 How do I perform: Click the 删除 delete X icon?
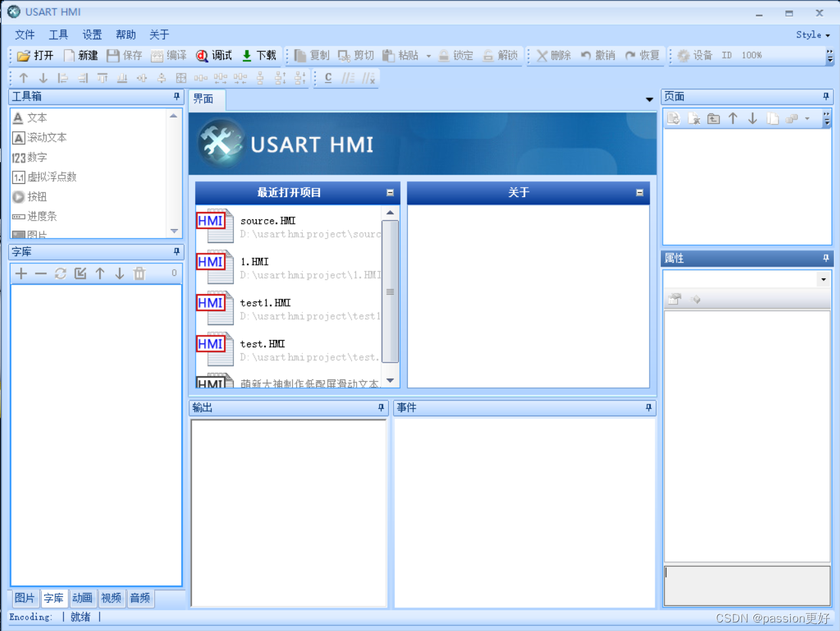tap(542, 56)
